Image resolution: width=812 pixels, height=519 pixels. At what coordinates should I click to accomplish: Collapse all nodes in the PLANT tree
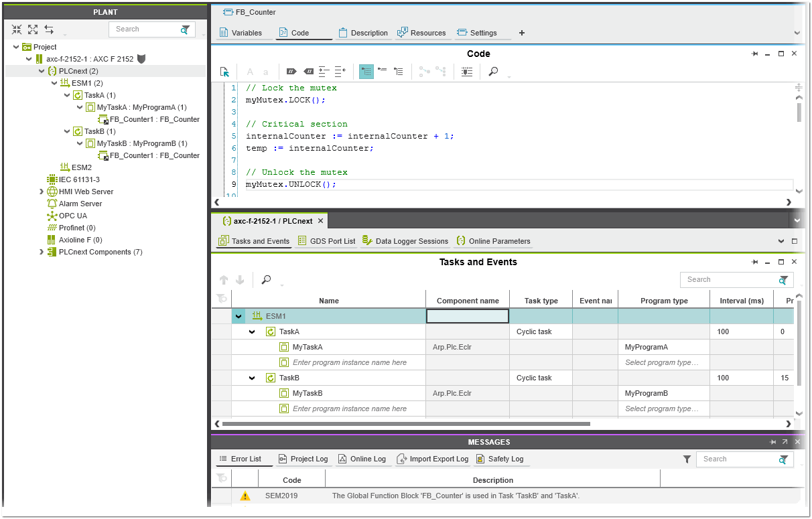17,29
